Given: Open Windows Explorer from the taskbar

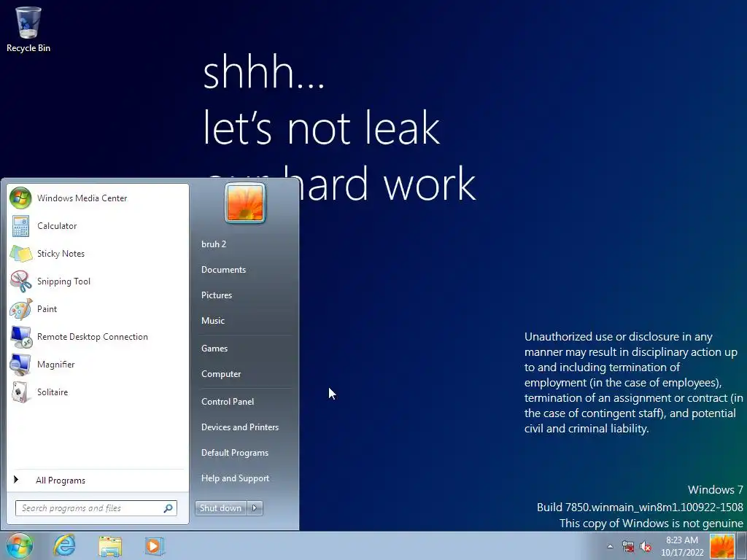Looking at the screenshot, I should (110, 546).
